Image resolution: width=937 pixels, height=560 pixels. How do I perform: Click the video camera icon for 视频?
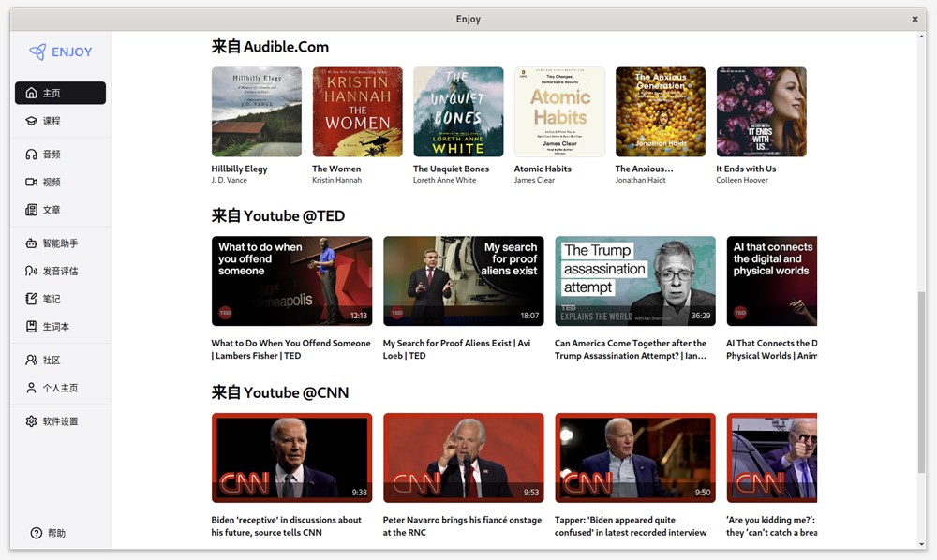click(x=31, y=182)
